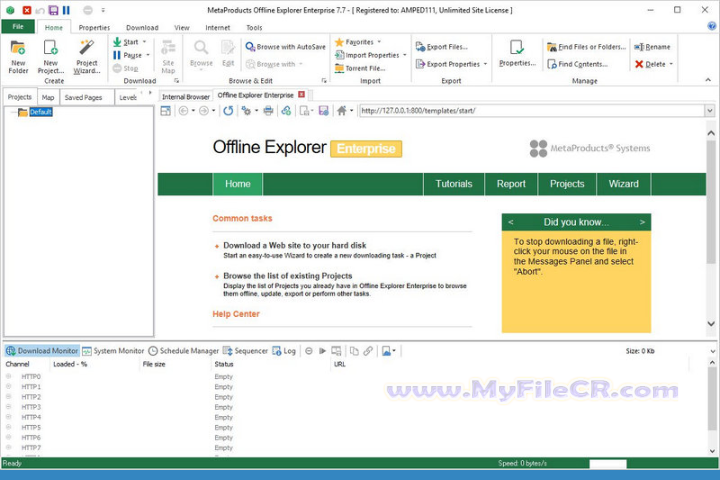This screenshot has width=720, height=480.
Task: Open Find Contents
Action: pyautogui.click(x=578, y=64)
